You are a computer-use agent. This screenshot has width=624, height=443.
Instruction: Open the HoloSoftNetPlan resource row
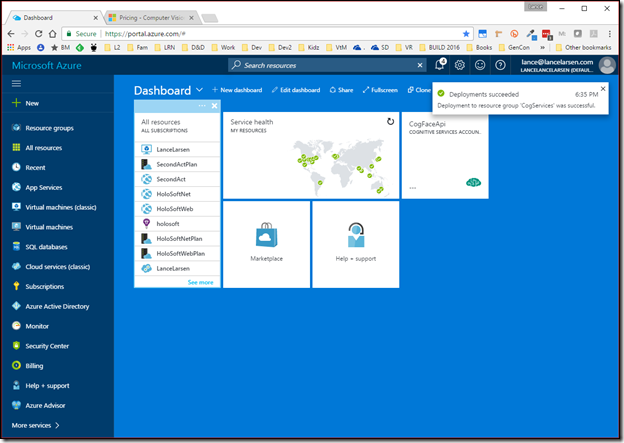(x=177, y=239)
